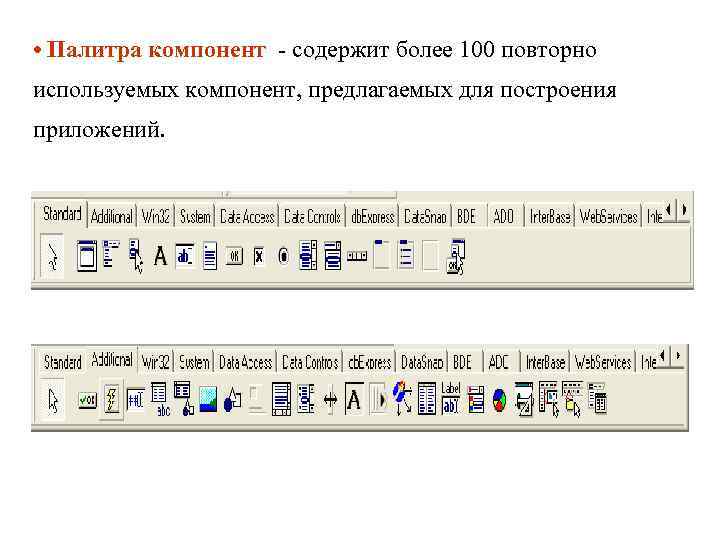Choose the DrawGrid component icon
Image resolution: width=720 pixels, height=540 pixels.
[184, 399]
